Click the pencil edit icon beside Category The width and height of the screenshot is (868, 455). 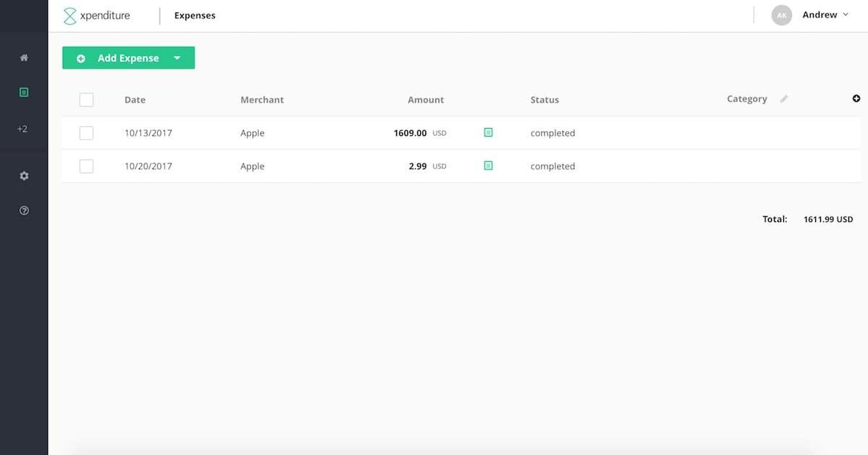(784, 99)
